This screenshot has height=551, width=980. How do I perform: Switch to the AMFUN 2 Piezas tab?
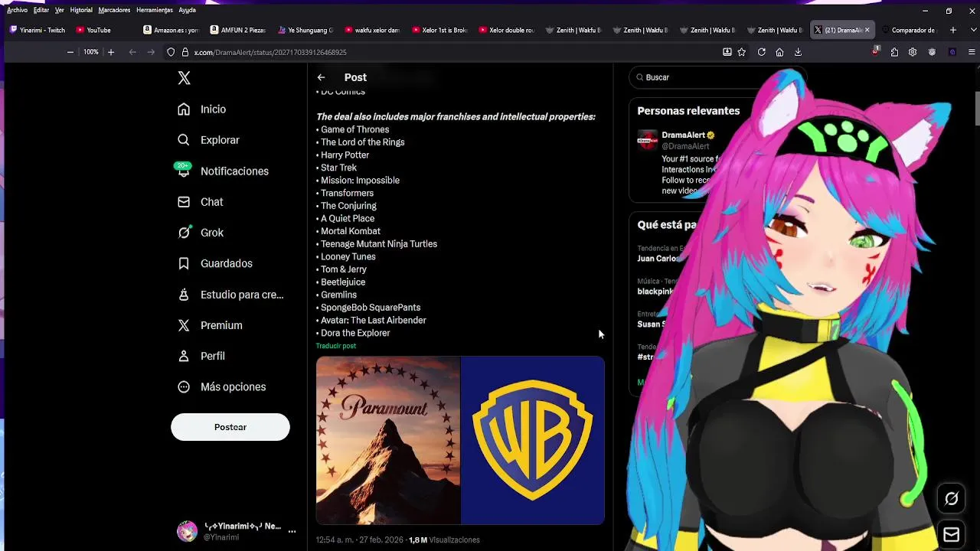point(237,30)
